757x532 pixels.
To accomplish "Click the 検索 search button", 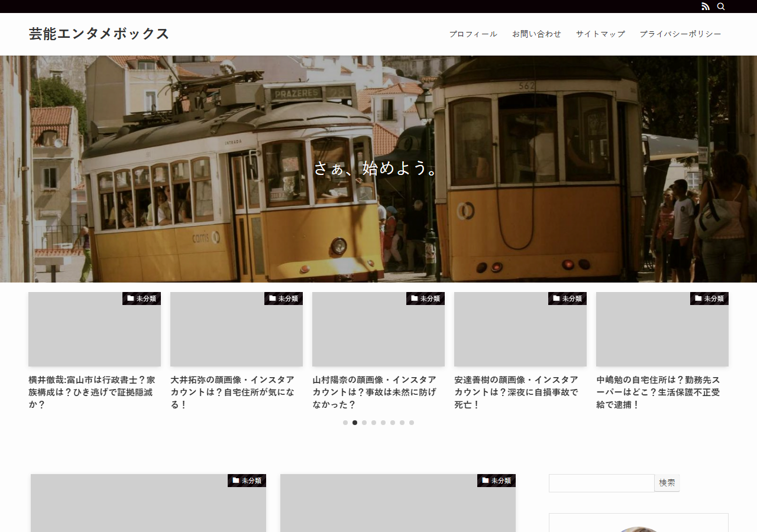I will (x=667, y=483).
